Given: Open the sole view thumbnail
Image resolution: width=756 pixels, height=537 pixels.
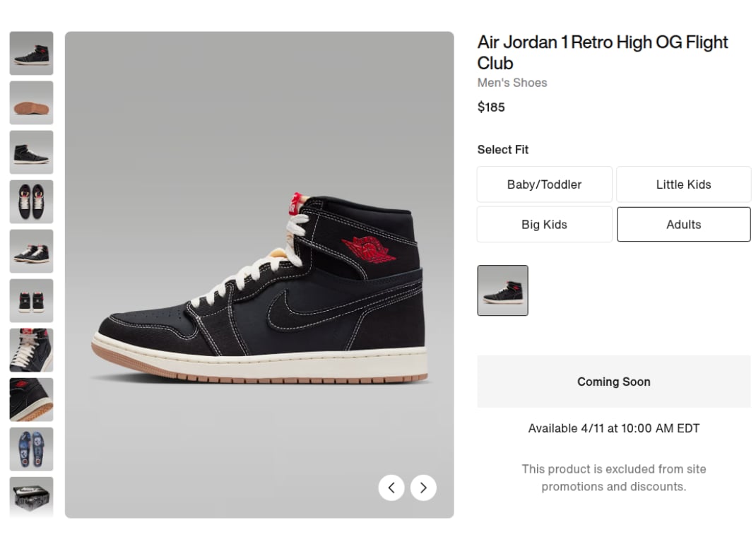Looking at the screenshot, I should click(x=31, y=102).
